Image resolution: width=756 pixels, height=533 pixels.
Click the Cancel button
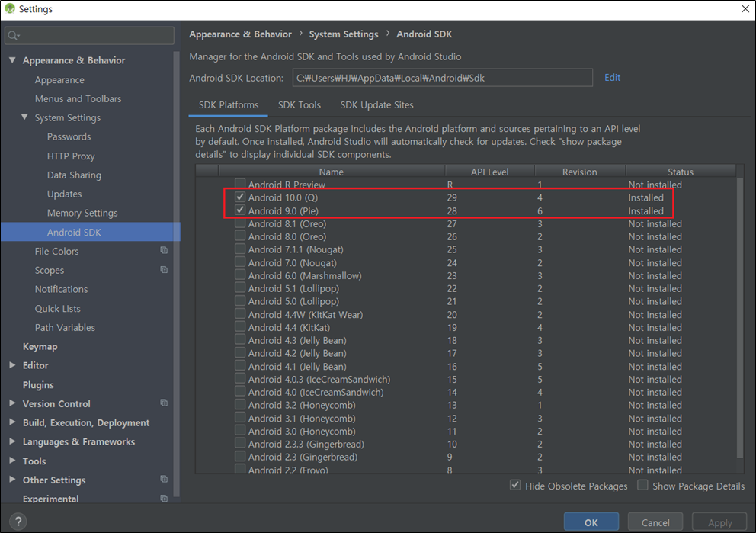655,522
